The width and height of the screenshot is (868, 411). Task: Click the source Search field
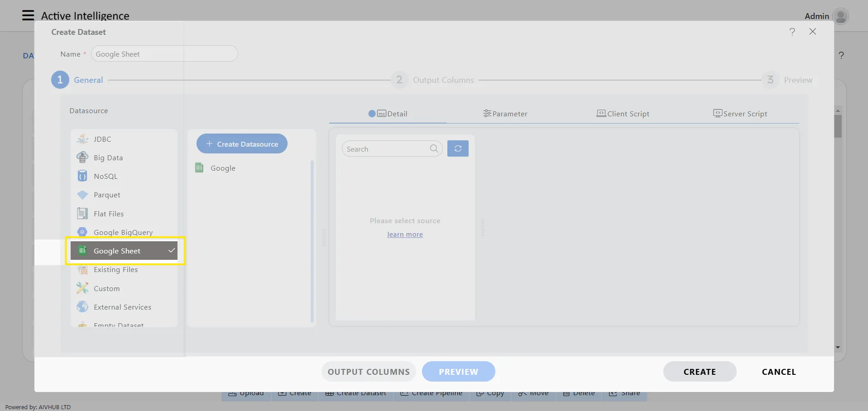click(392, 148)
